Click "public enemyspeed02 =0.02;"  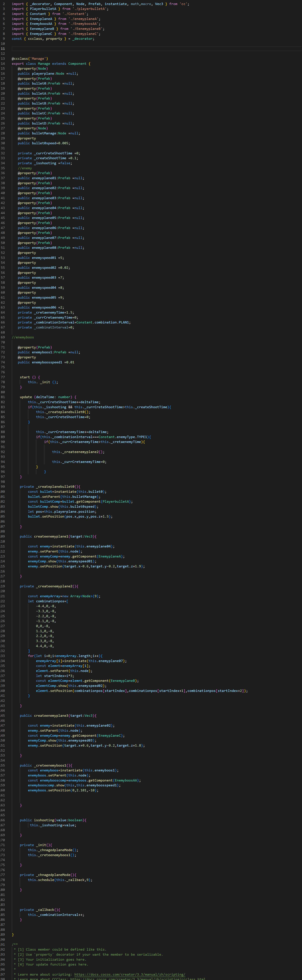44,268
